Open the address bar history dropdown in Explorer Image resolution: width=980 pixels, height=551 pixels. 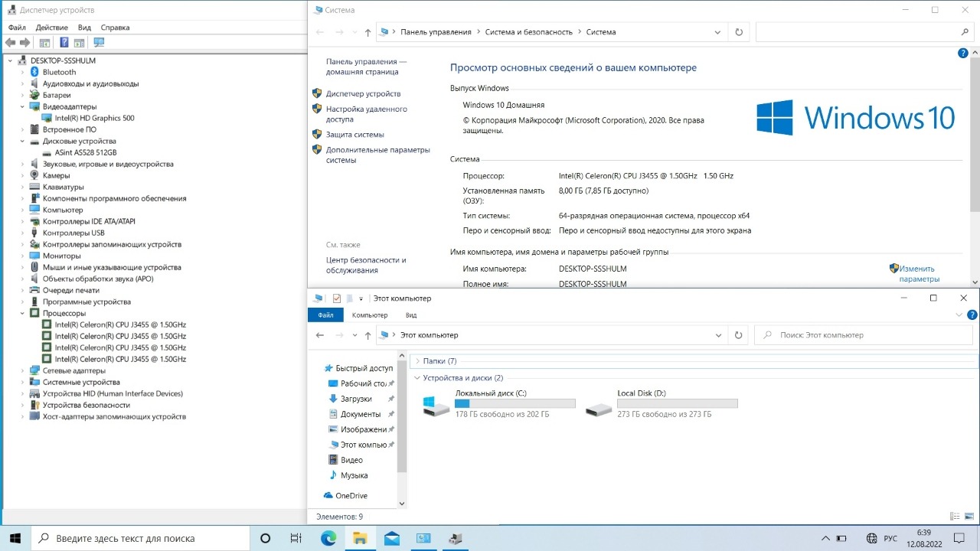tap(717, 335)
